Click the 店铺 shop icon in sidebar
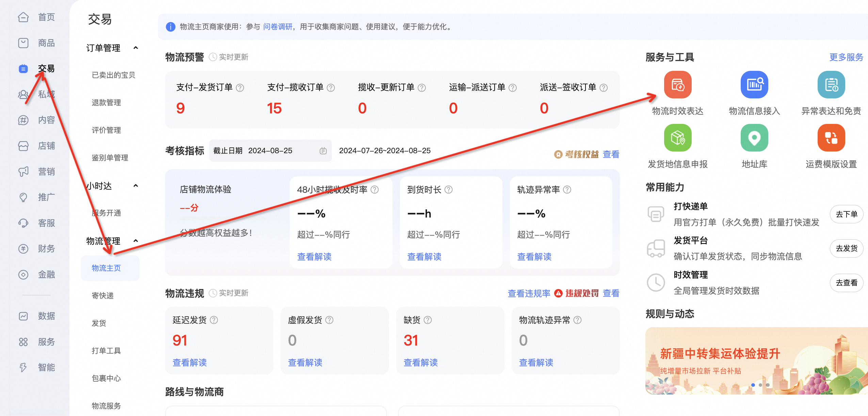This screenshot has height=416, width=868. (x=23, y=146)
